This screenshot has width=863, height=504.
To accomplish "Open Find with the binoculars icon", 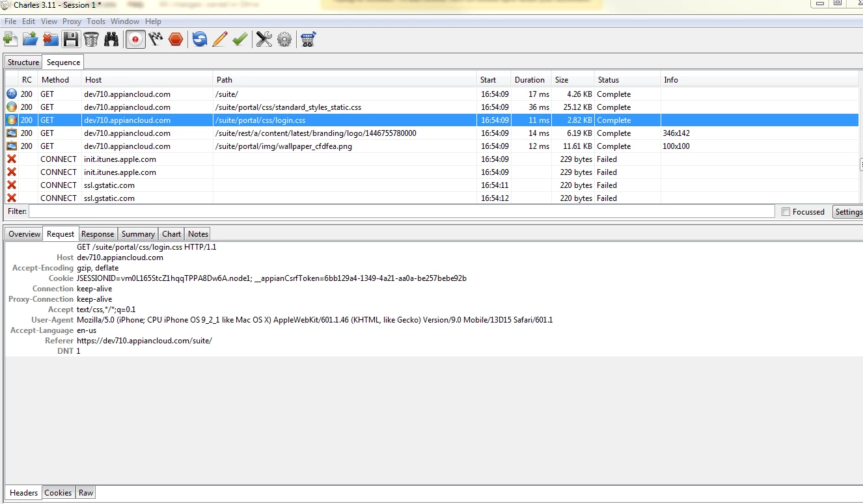I will (x=111, y=39).
